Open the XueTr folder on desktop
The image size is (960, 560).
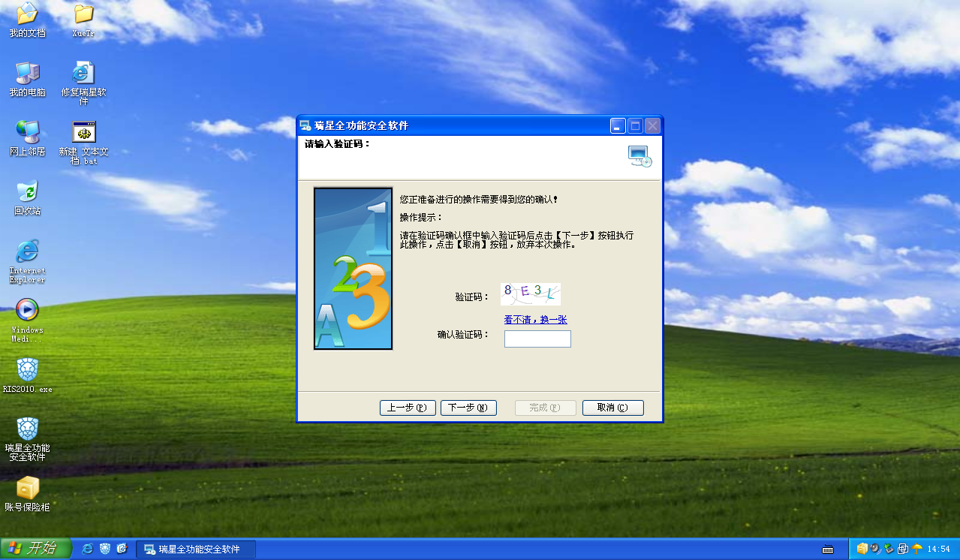(x=83, y=20)
